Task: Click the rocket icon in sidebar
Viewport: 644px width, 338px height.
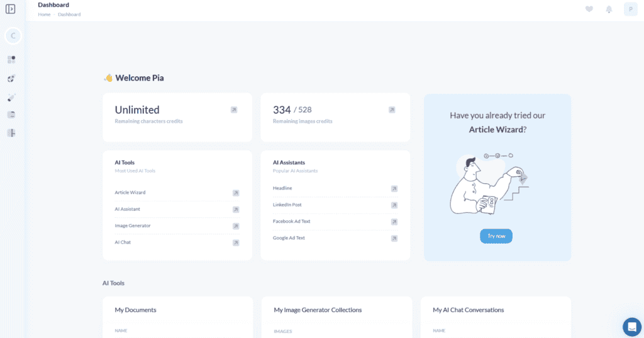Action: 11,79
